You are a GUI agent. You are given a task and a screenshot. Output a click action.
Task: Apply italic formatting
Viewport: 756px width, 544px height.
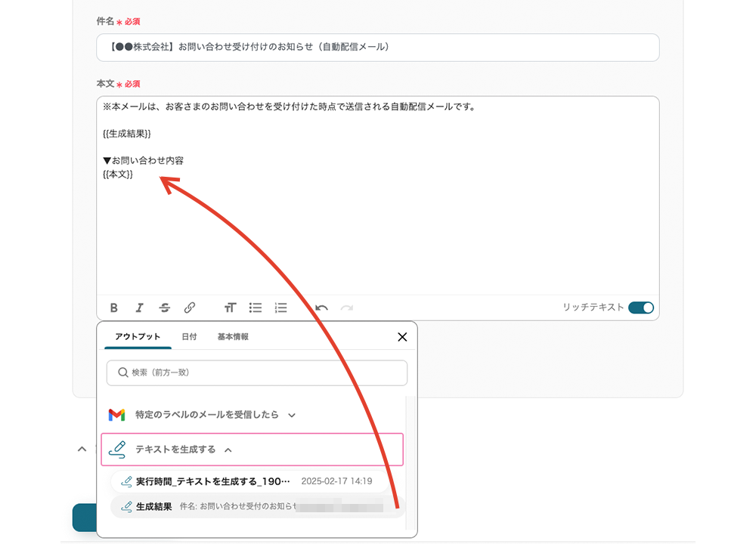pos(139,308)
